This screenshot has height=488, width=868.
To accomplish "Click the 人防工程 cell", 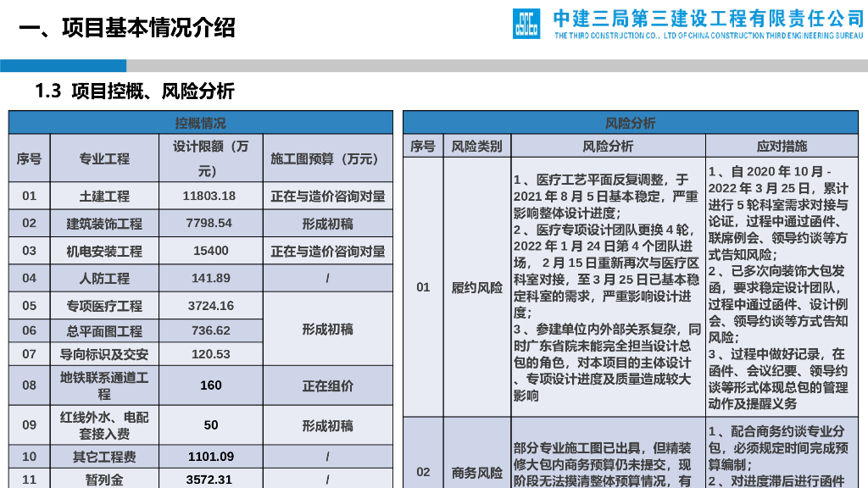I will click(104, 278).
